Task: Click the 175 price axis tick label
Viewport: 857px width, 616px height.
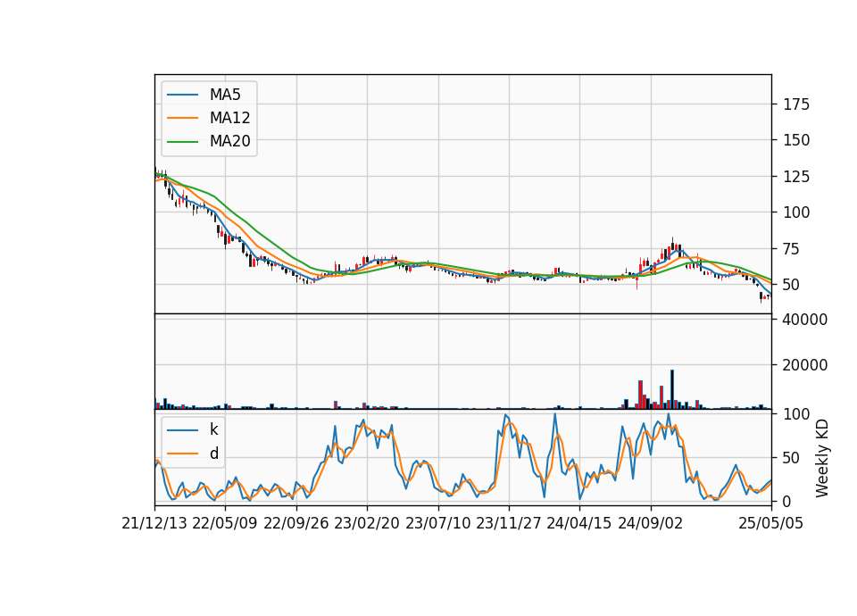Action: click(x=796, y=104)
